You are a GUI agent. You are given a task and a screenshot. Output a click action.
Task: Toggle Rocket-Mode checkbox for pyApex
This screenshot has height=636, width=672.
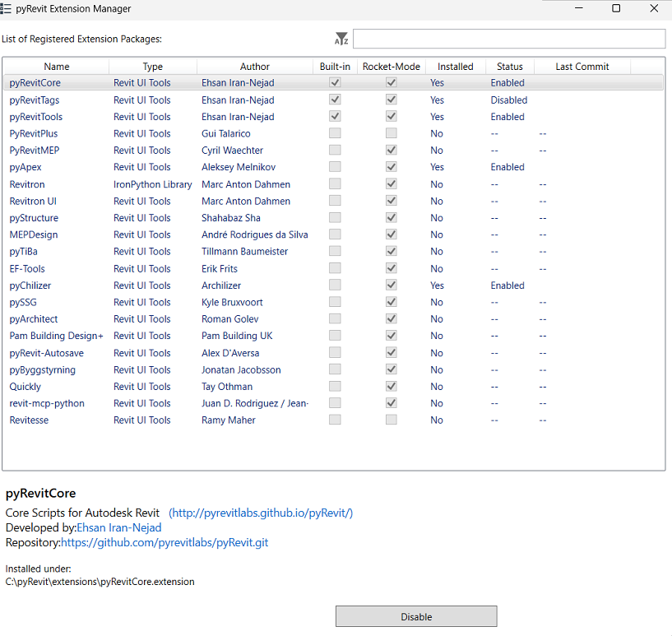coord(392,167)
